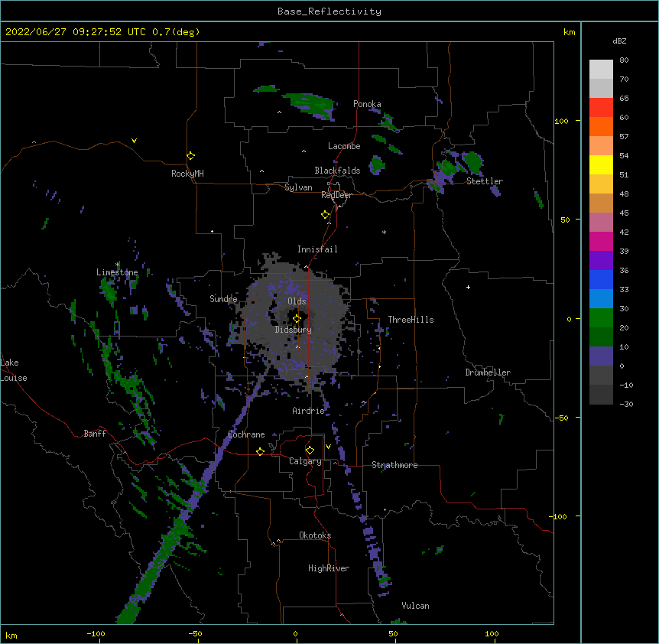Click the yellow diamond marker beside Cochrane
Screen dimensions: 659x644
(260, 451)
